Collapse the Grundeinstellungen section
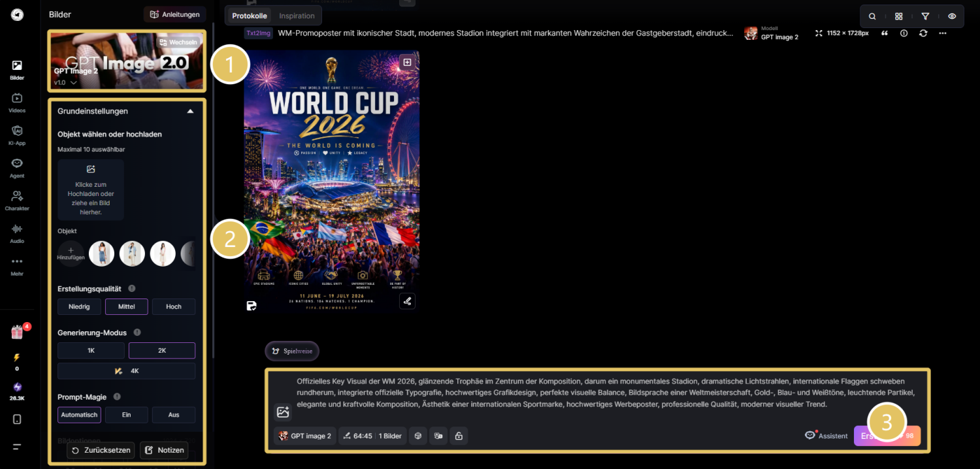 click(x=190, y=111)
